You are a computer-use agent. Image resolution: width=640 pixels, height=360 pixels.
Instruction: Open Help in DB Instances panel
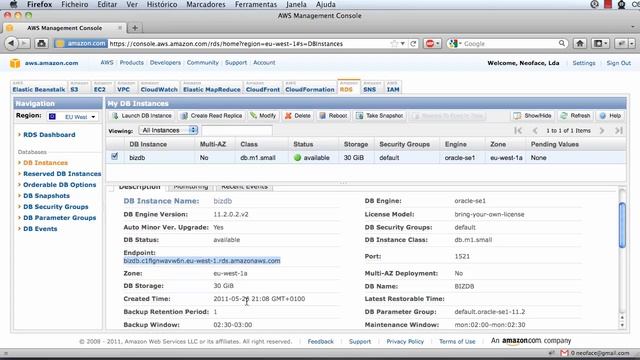(610, 116)
